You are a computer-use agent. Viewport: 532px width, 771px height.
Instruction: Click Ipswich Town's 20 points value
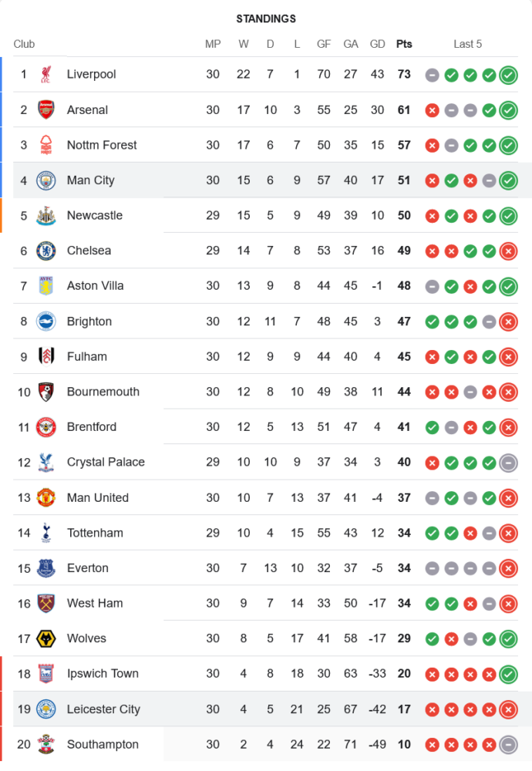[x=404, y=674]
